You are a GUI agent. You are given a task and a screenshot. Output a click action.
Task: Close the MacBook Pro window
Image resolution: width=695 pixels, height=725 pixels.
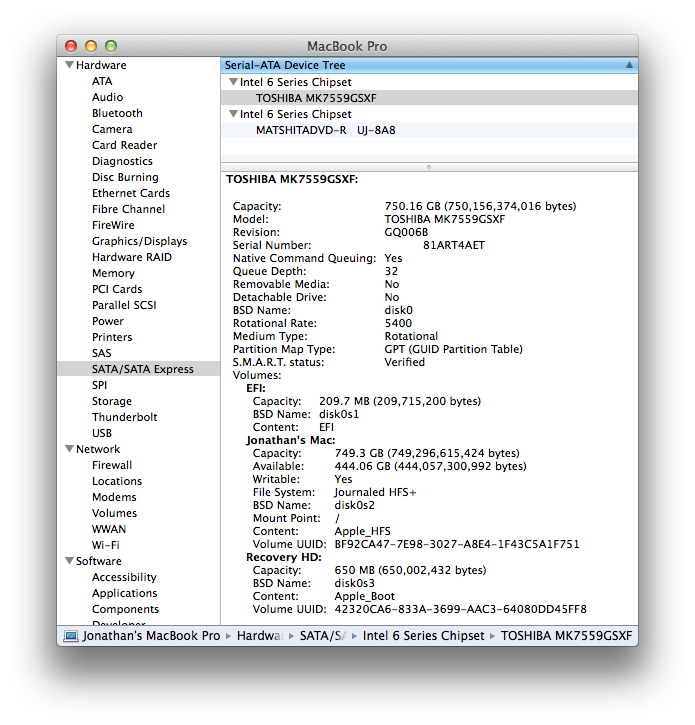(71, 46)
